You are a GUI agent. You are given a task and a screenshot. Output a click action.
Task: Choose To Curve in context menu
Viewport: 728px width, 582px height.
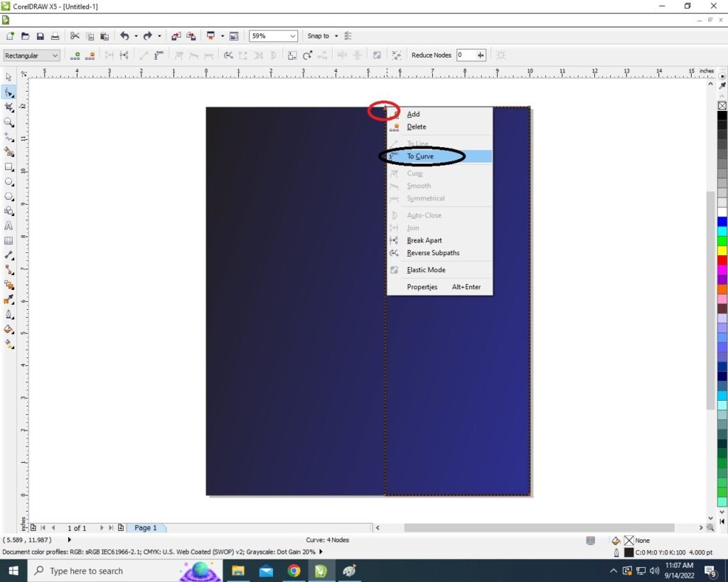[x=439, y=156]
